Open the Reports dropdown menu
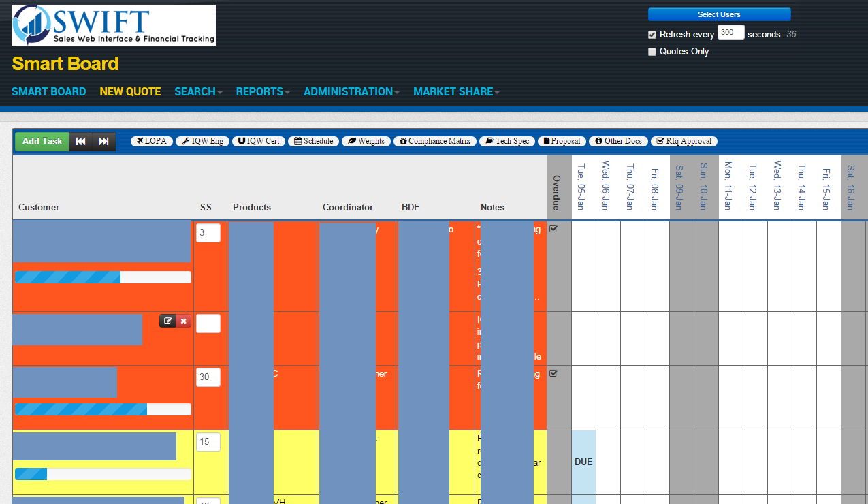This screenshot has height=504, width=868. click(263, 91)
